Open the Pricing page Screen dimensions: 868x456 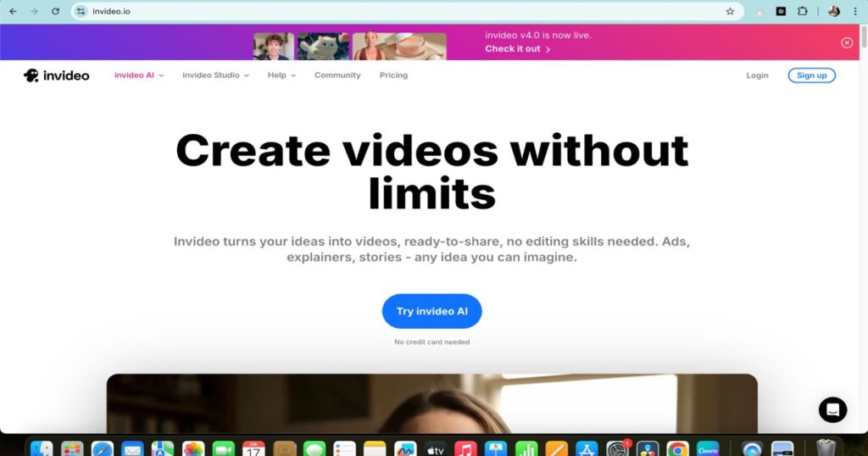(393, 75)
